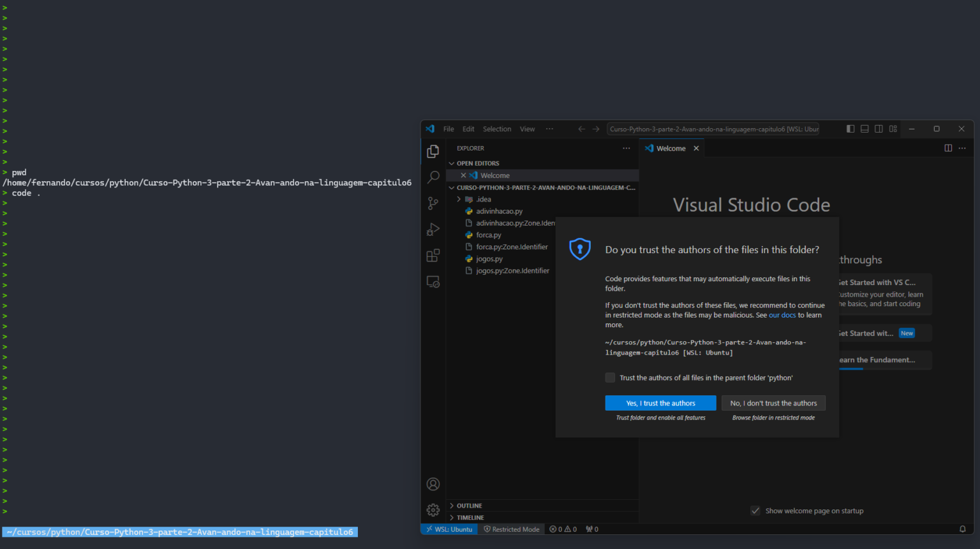This screenshot has width=980, height=549.
Task: Open the Search view icon
Action: pos(433,177)
